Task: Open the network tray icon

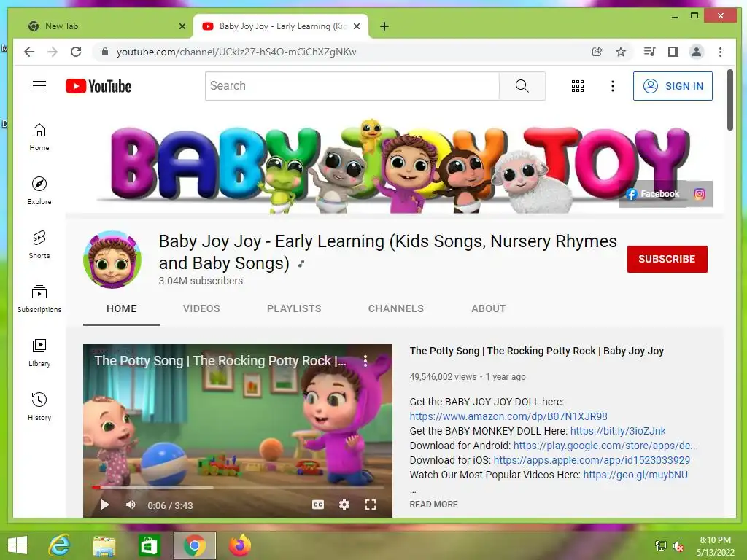Action: [x=661, y=546]
